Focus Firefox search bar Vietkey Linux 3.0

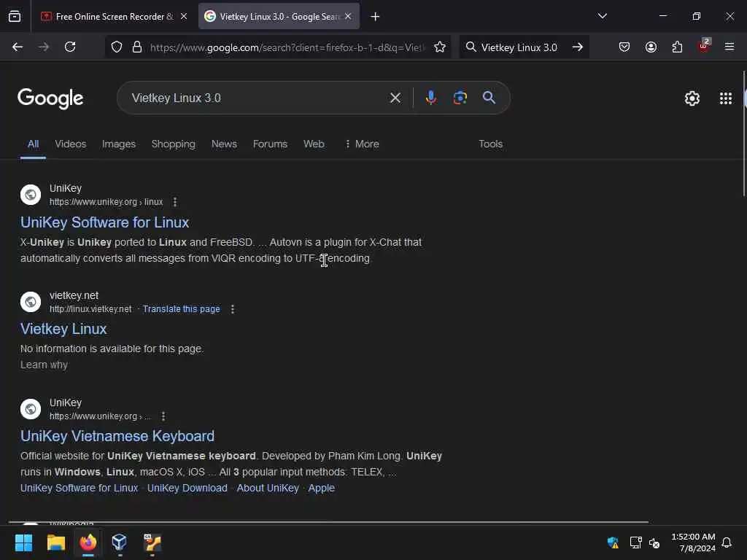[x=519, y=47]
